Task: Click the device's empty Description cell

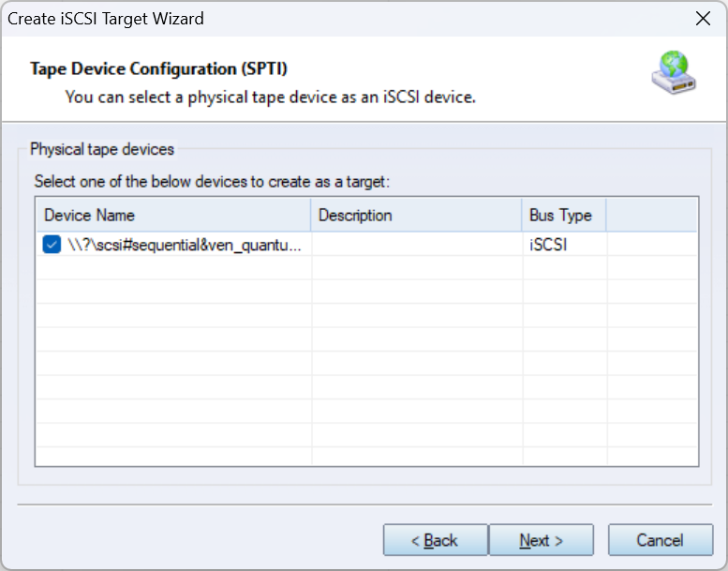Action: click(416, 245)
